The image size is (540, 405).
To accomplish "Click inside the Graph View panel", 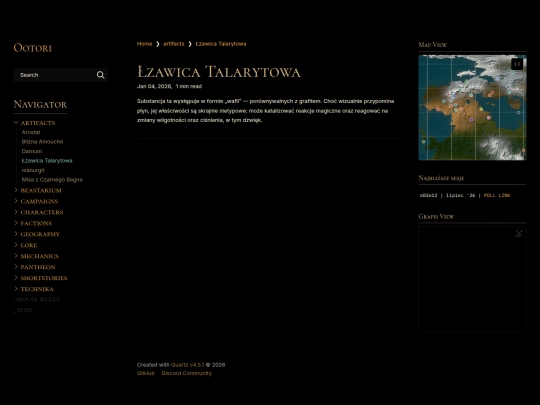I will click(472, 279).
